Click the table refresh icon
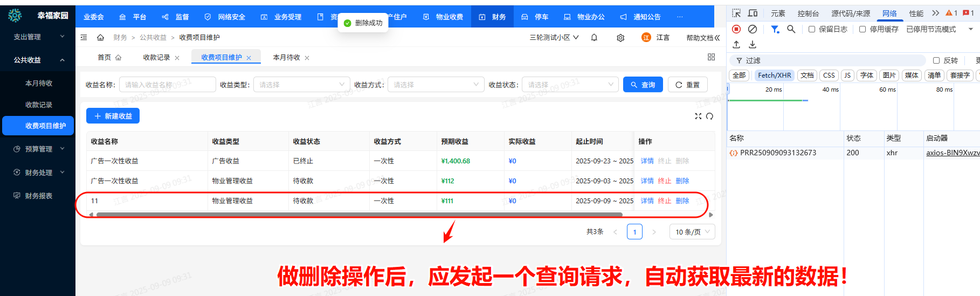The height and width of the screenshot is (296, 980). pyautogui.click(x=709, y=116)
